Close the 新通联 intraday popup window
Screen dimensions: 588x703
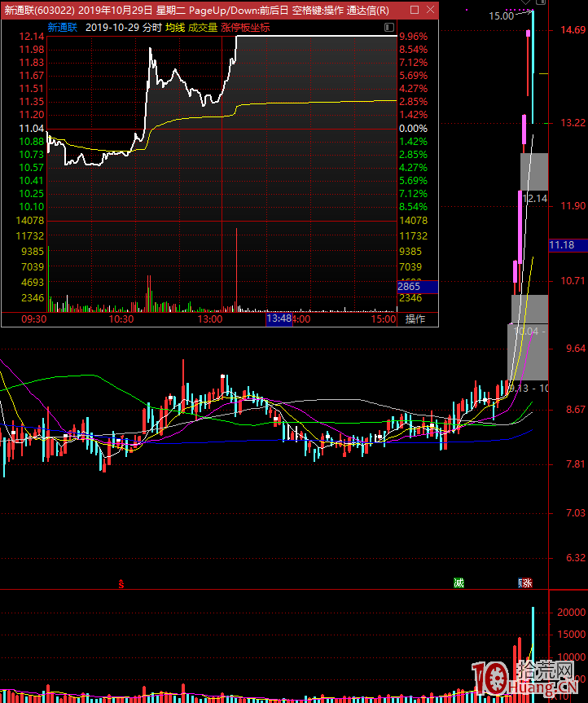430,10
